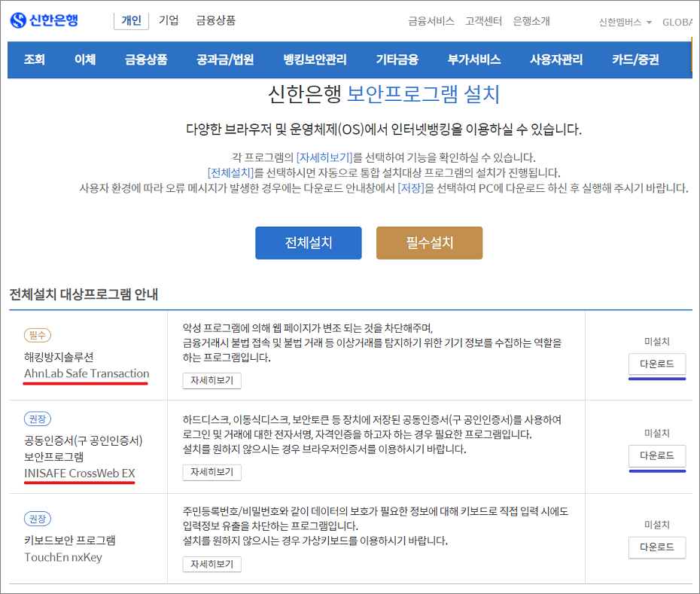The image size is (700, 594).
Task: Click the 권장 badge for 공동인증서 program
Action: (38, 419)
